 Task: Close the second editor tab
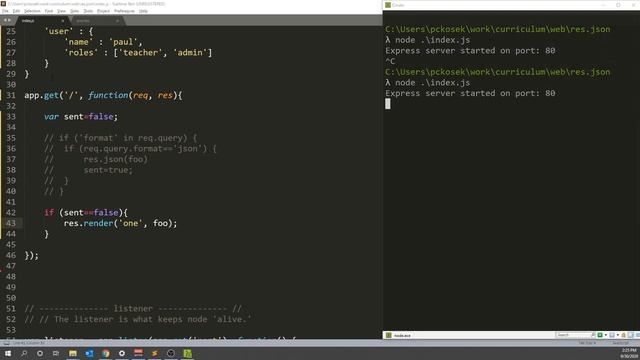[117, 20]
